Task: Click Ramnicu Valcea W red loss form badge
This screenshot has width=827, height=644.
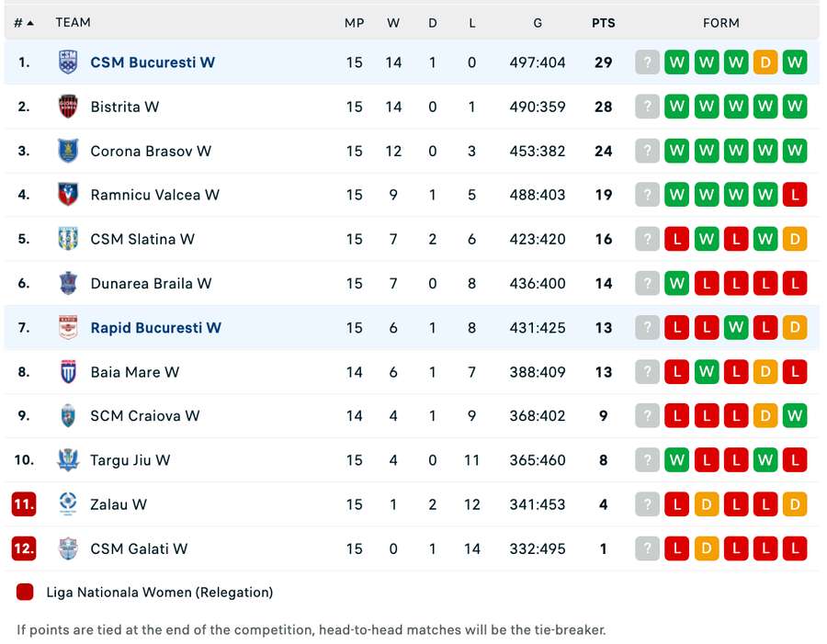Action: 795,195
